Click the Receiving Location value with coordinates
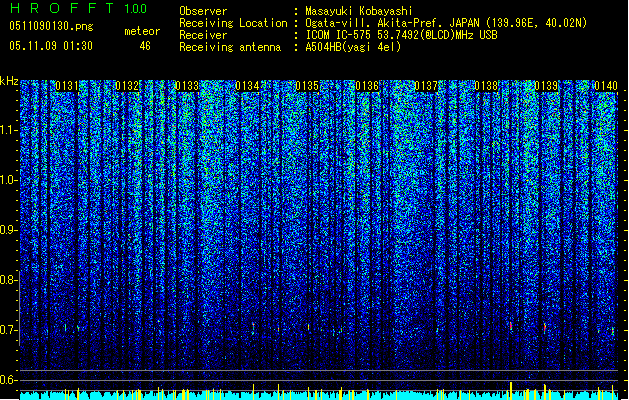Screen dimensions: 629x400 [446, 23]
